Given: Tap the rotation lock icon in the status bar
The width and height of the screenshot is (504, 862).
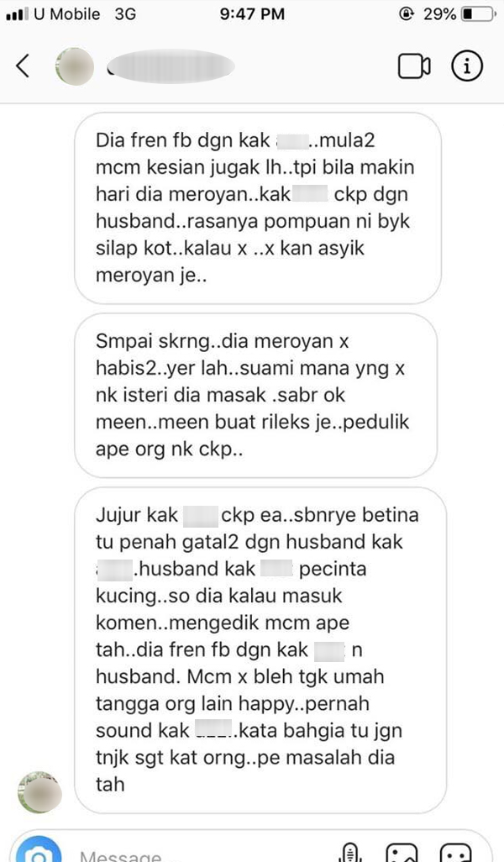Looking at the screenshot, I should tap(407, 14).
